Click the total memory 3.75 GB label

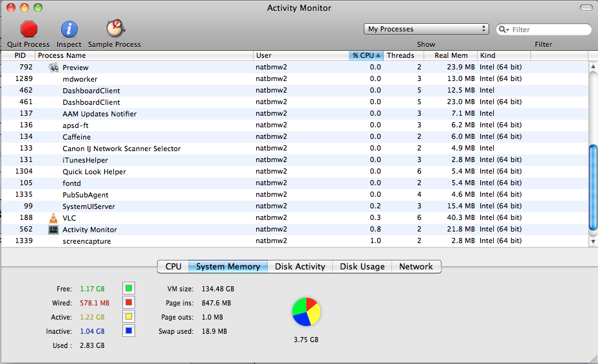[x=306, y=340]
